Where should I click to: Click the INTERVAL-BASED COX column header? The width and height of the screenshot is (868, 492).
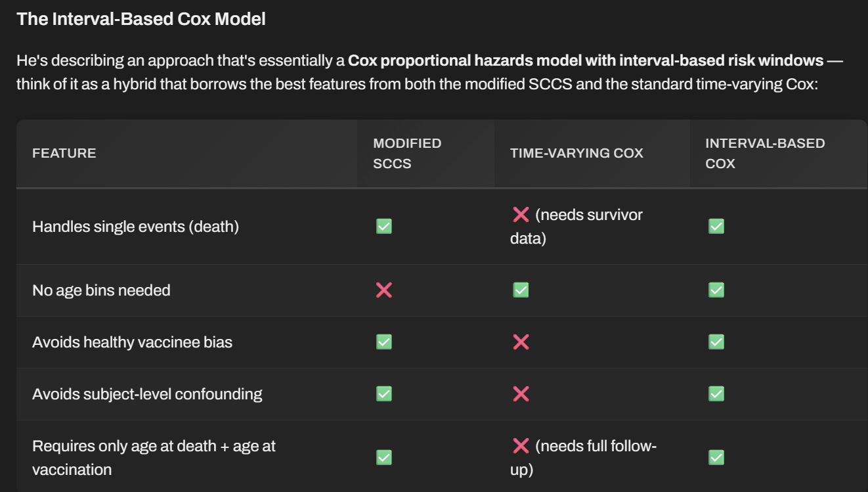pyautogui.click(x=765, y=153)
